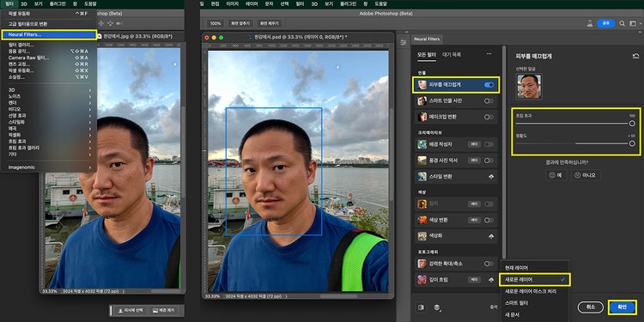Image resolution: width=644 pixels, height=322 pixels.
Task: Open the 3D submenu in filter menu
Action: click(48, 89)
